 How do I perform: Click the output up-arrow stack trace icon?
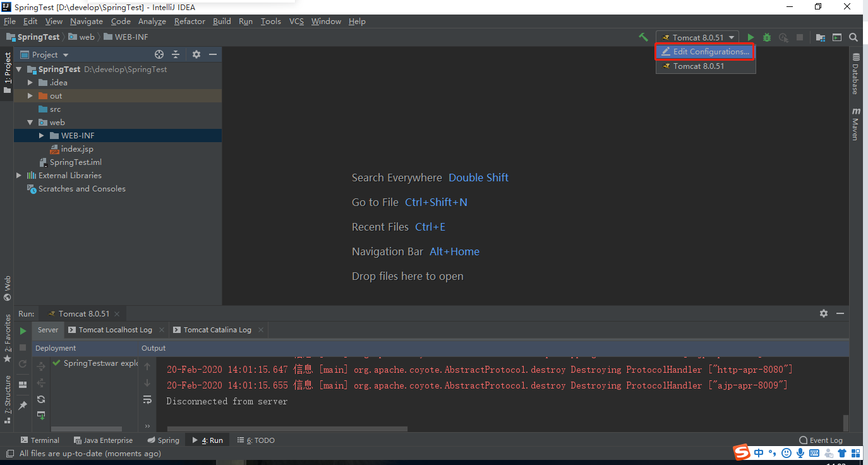click(x=147, y=366)
